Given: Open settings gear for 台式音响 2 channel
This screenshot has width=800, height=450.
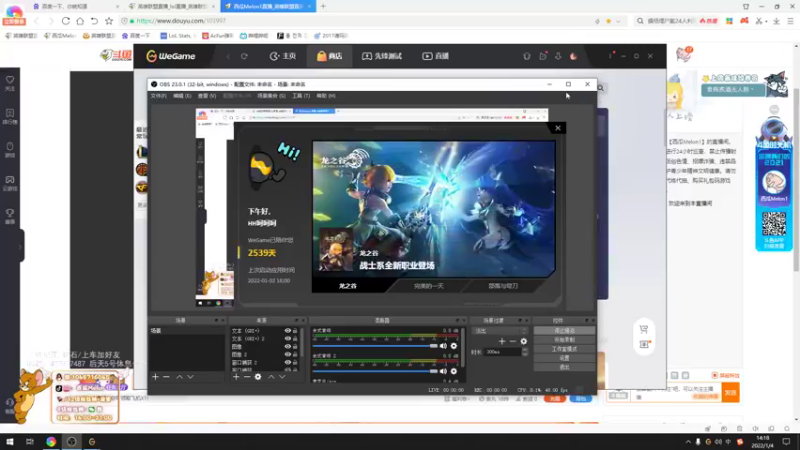Looking at the screenshot, I should (x=454, y=371).
